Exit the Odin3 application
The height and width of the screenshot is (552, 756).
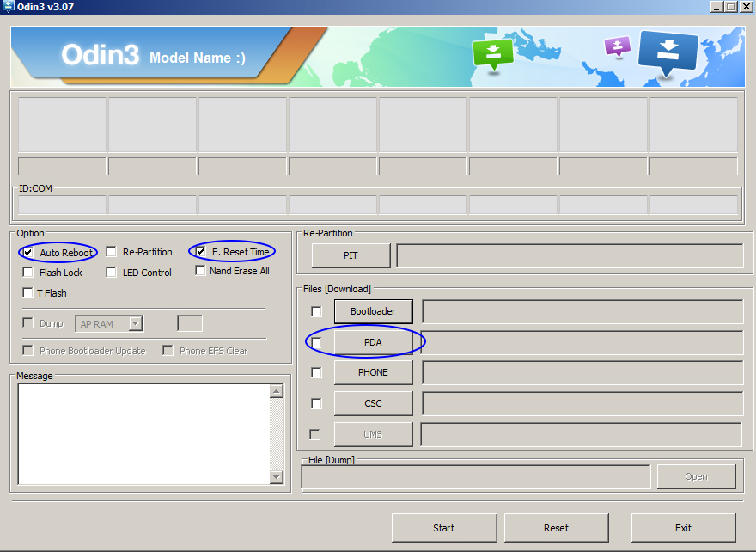[684, 528]
